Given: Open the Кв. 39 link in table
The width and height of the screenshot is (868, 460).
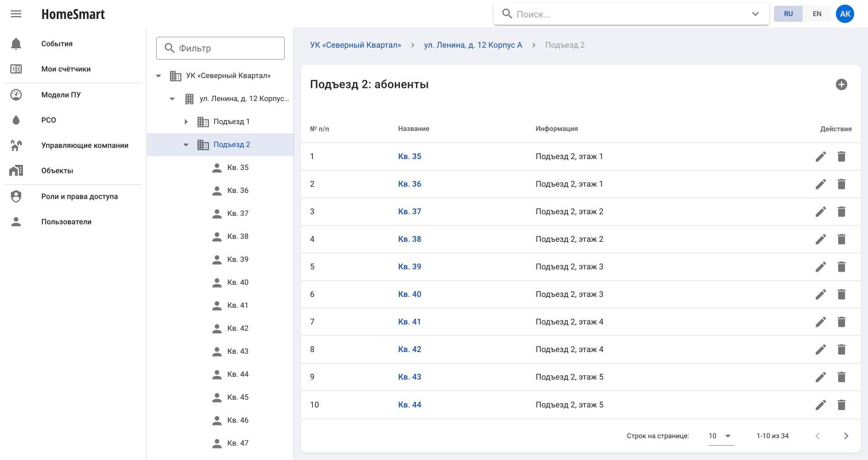Looking at the screenshot, I should pos(409,267).
